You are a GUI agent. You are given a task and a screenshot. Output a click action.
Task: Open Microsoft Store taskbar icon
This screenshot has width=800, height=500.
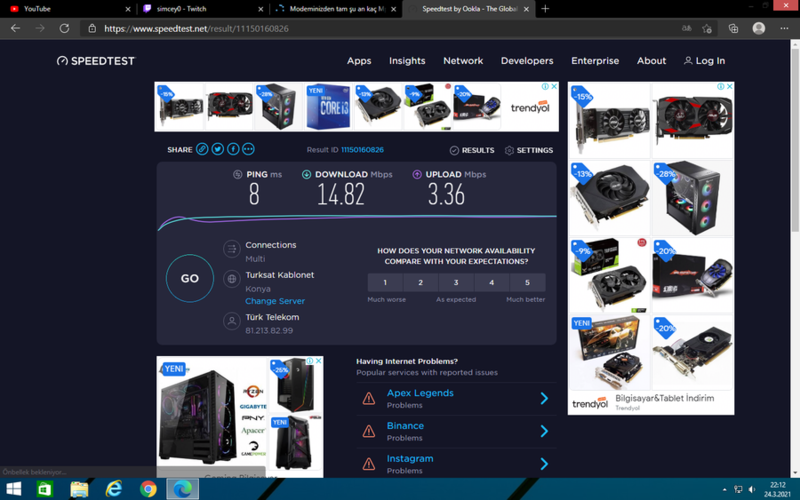click(x=45, y=489)
